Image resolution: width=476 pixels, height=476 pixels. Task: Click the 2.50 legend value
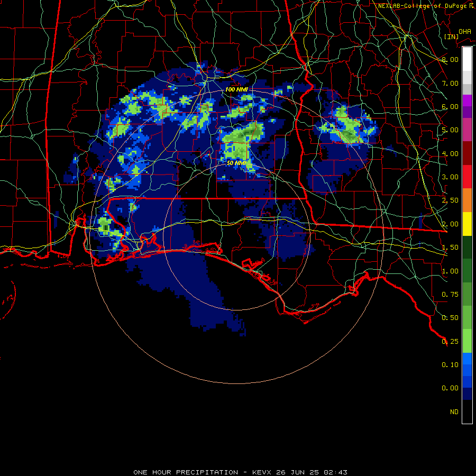[x=450, y=200]
